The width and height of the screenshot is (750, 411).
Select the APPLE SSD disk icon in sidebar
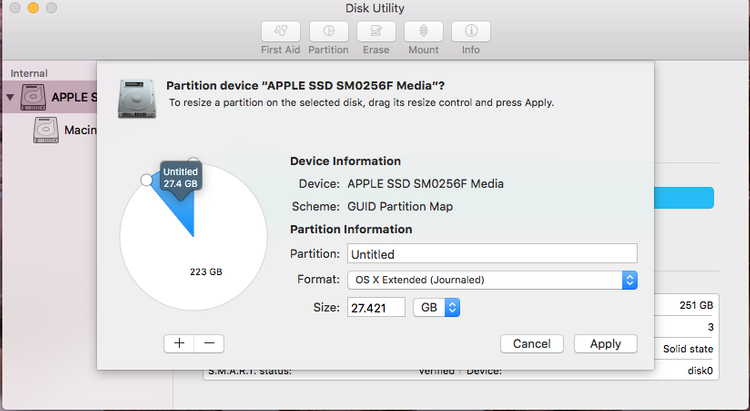[33, 97]
